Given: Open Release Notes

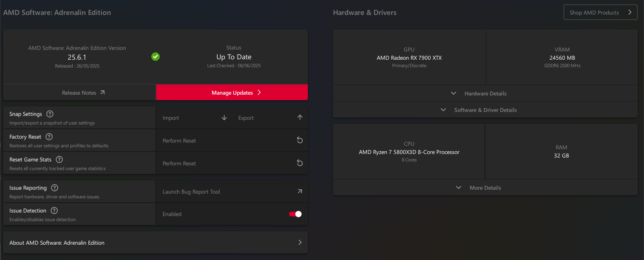Looking at the screenshot, I should coord(80,93).
